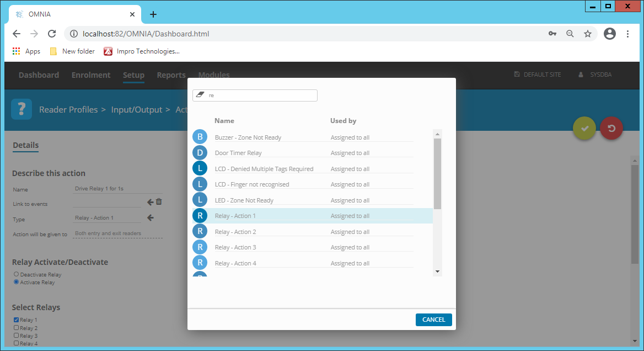
Task: Enable the Relay 2 checkbox
Action: click(x=15, y=327)
